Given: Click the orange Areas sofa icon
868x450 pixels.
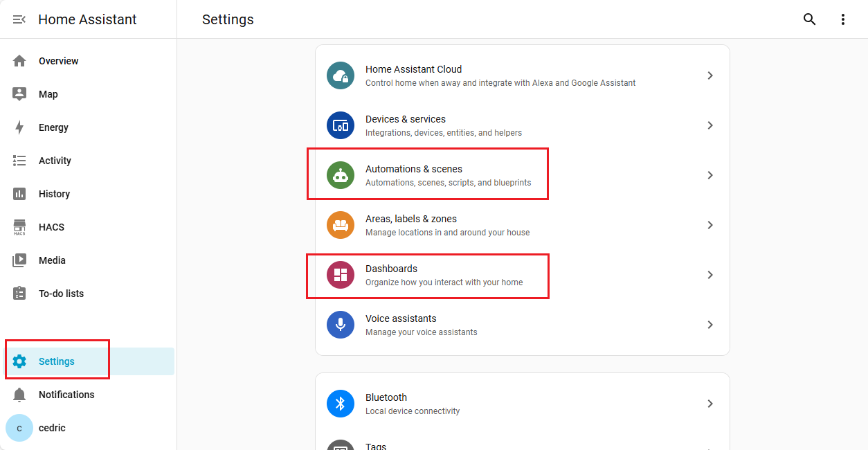Looking at the screenshot, I should click(x=340, y=225).
